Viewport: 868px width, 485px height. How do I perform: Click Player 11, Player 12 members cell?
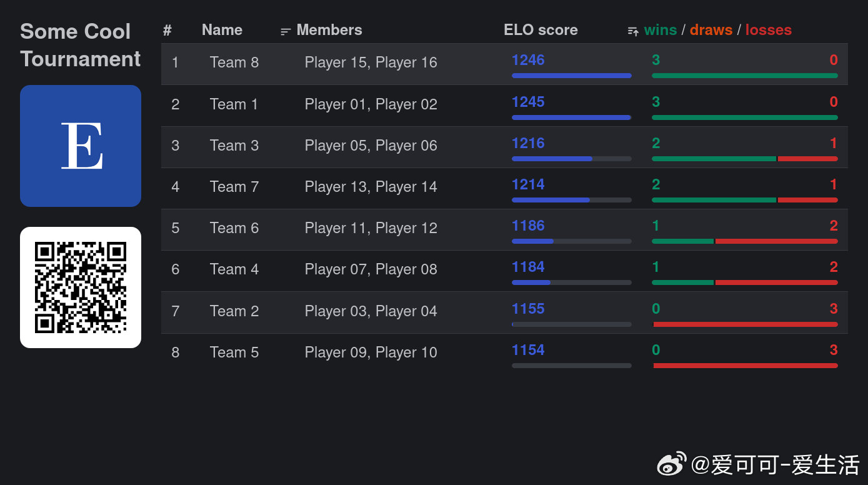(x=371, y=228)
